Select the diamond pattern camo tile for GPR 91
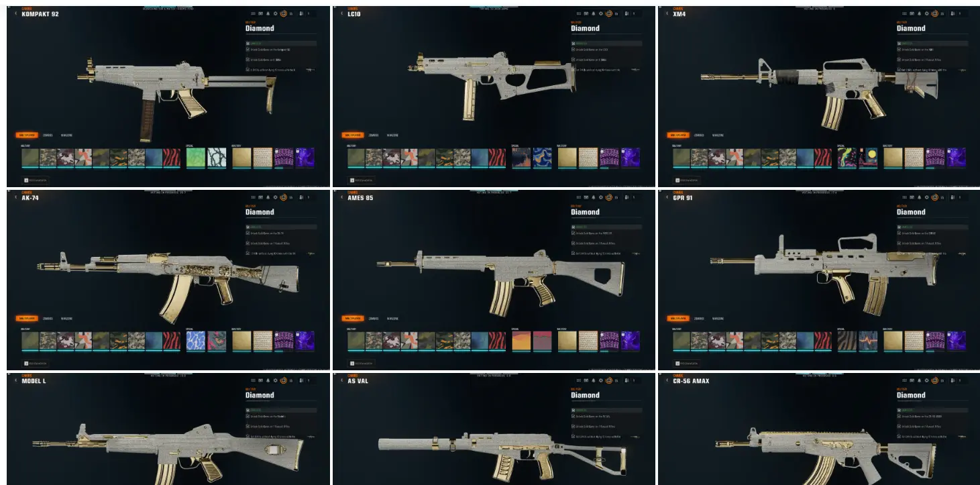980x485 pixels. (914, 341)
